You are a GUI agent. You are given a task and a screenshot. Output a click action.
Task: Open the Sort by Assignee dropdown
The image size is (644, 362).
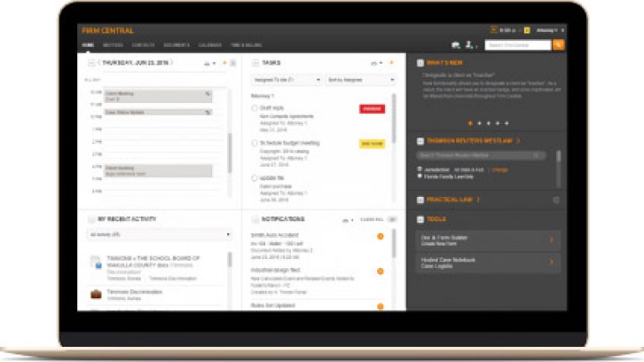coord(360,80)
